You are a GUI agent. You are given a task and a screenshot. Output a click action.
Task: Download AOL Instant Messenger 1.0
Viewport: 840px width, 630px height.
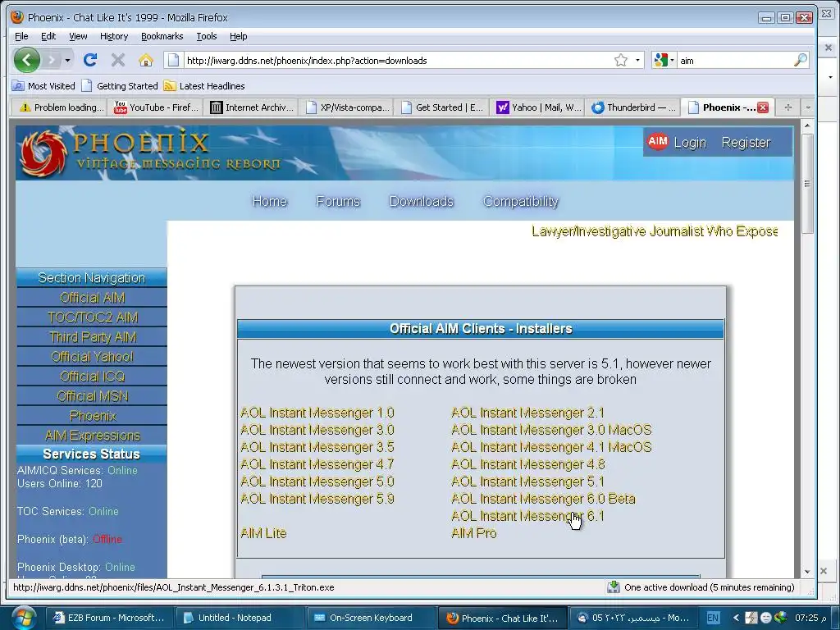[x=317, y=413]
